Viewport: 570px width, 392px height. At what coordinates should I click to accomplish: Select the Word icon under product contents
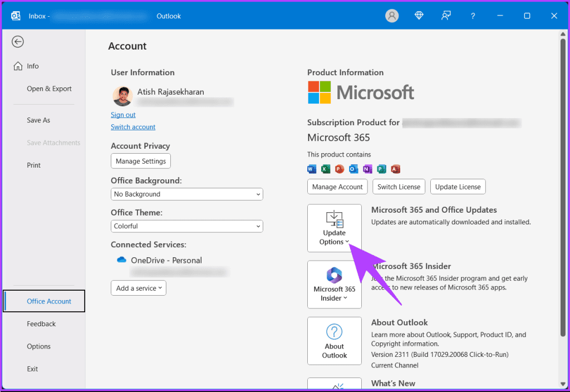310,169
